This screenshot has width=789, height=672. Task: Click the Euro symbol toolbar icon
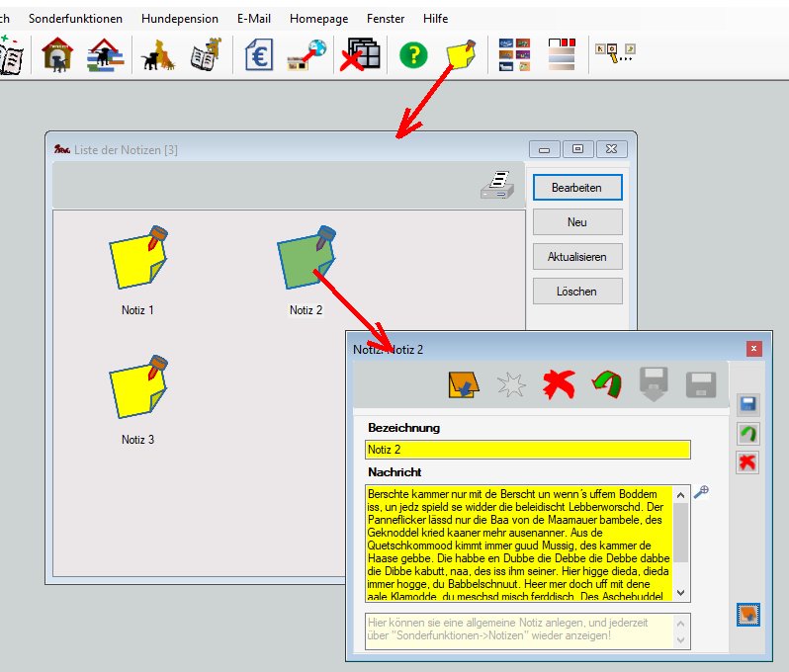point(259,54)
